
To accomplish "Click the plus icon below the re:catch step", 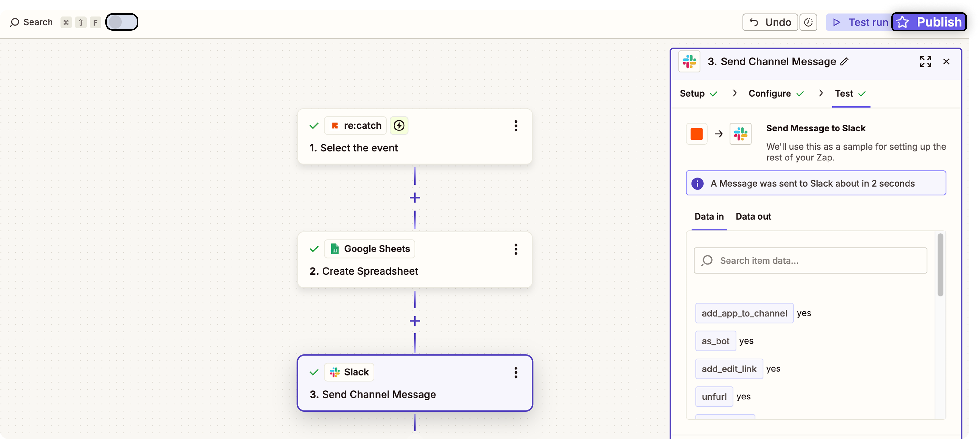I will [415, 198].
